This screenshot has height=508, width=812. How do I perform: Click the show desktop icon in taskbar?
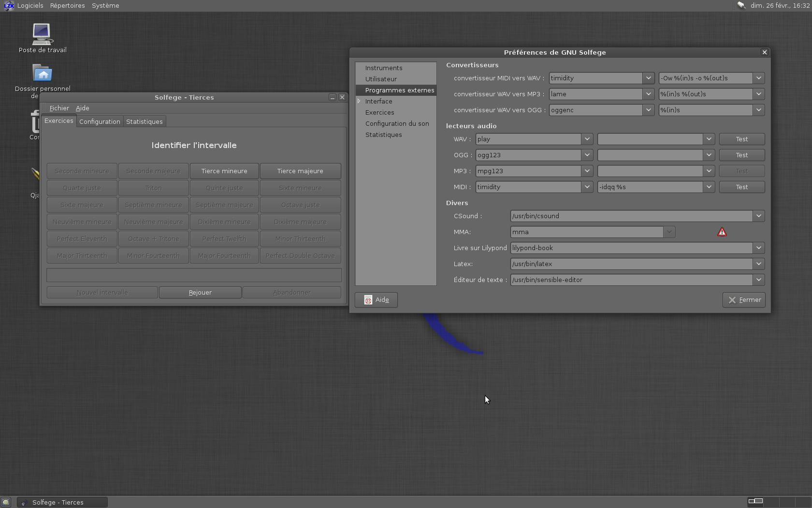click(5, 502)
